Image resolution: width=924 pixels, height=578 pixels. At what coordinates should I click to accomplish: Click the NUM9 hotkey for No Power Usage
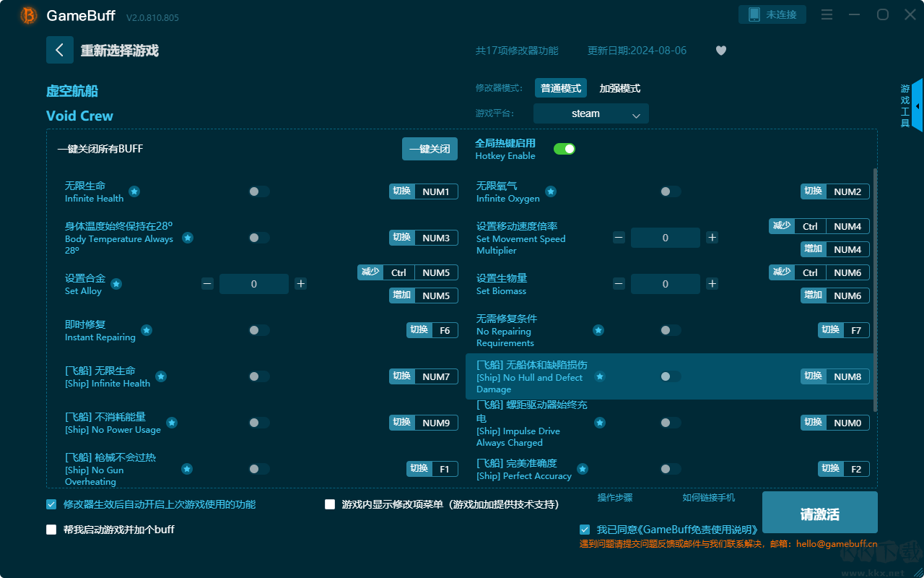pyautogui.click(x=436, y=423)
